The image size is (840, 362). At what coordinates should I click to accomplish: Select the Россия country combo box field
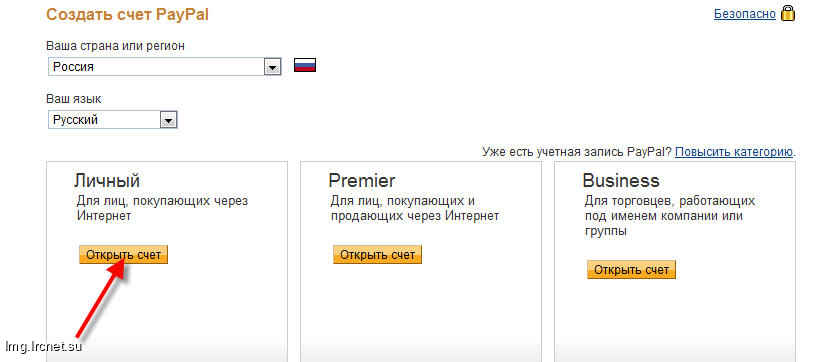point(164,67)
